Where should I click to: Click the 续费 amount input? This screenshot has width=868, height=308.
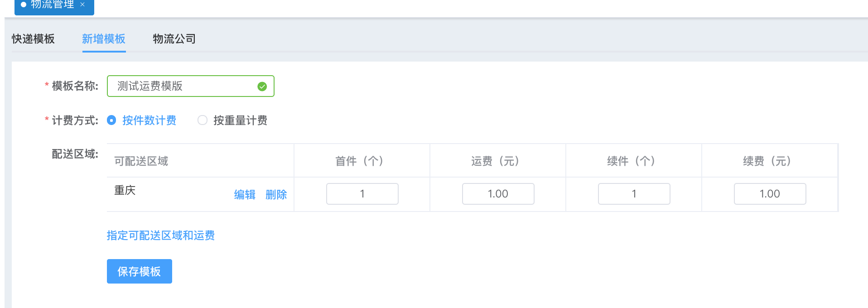[x=770, y=194]
